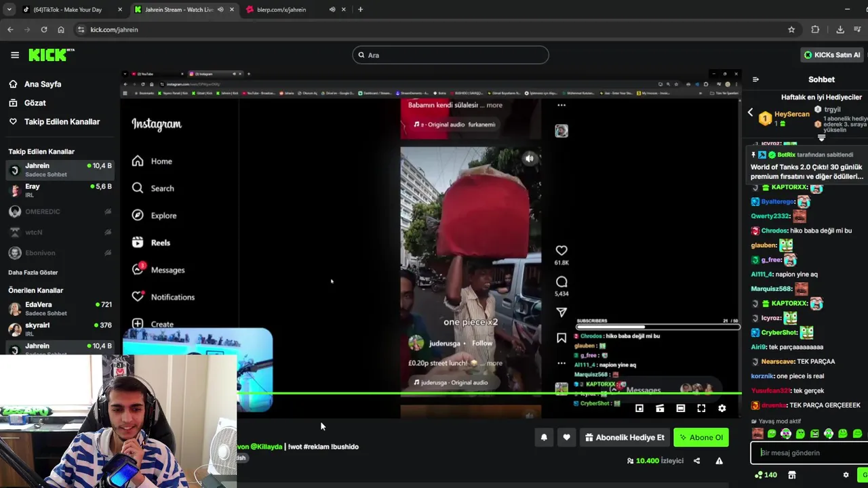Collapse the Sohbet chat panel
Screen dimensions: 868x488
(755, 79)
